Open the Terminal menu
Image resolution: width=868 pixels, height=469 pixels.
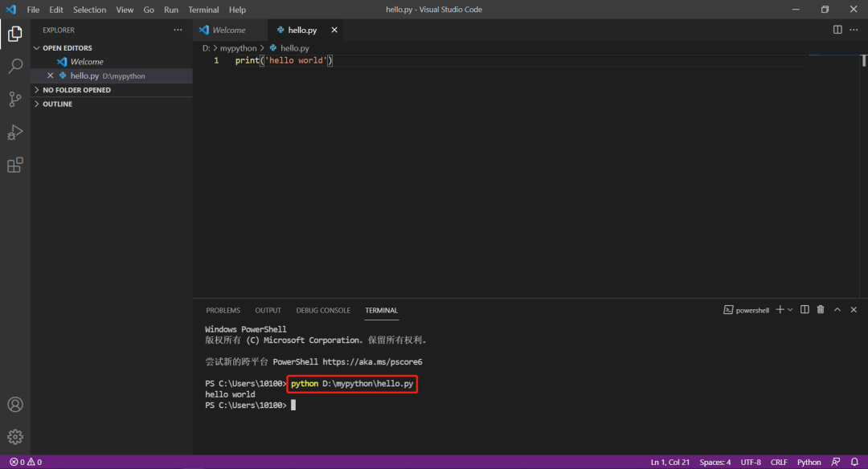click(x=203, y=10)
